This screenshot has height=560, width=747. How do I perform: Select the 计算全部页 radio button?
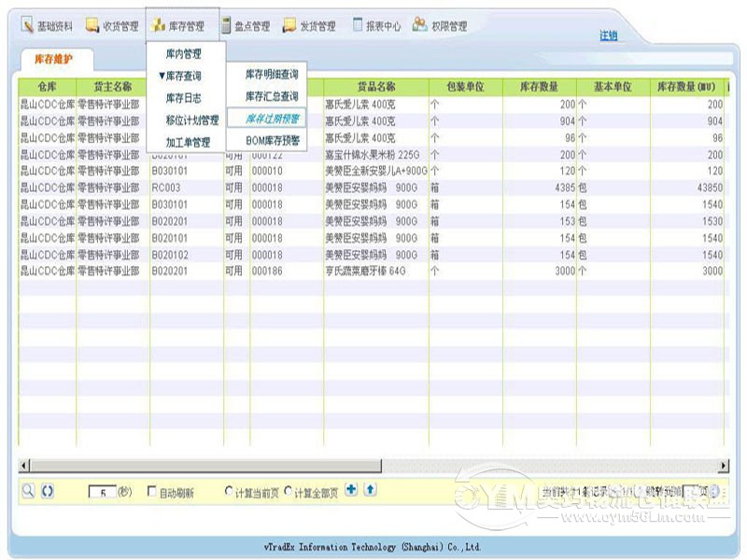click(x=288, y=491)
